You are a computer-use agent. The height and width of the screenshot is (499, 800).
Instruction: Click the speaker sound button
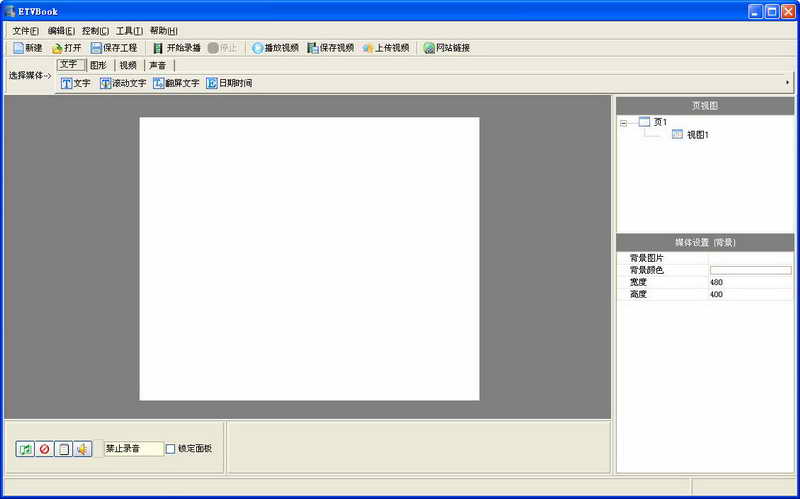83,449
